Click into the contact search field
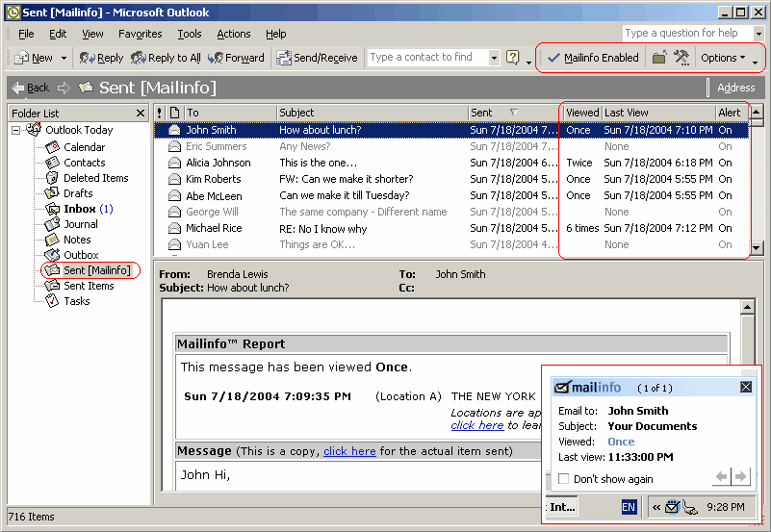 click(427, 58)
